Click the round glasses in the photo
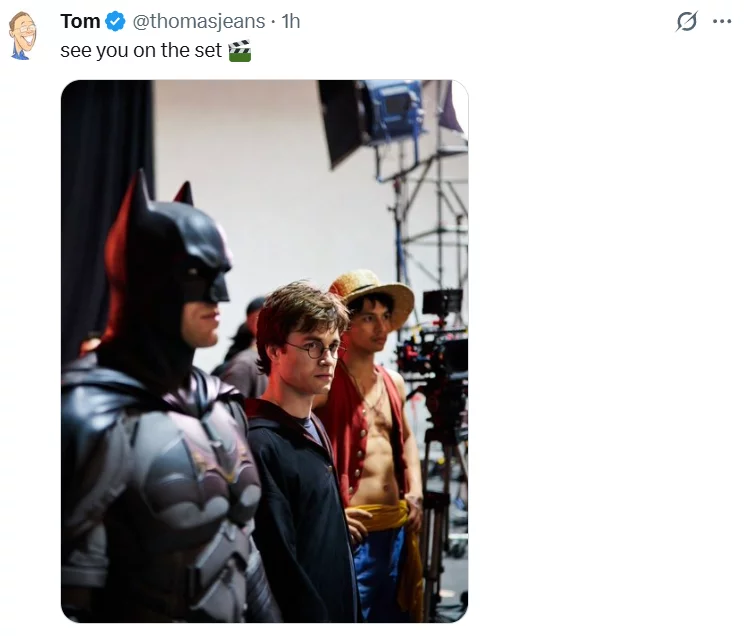The height and width of the screenshot is (642, 744). pos(313,349)
